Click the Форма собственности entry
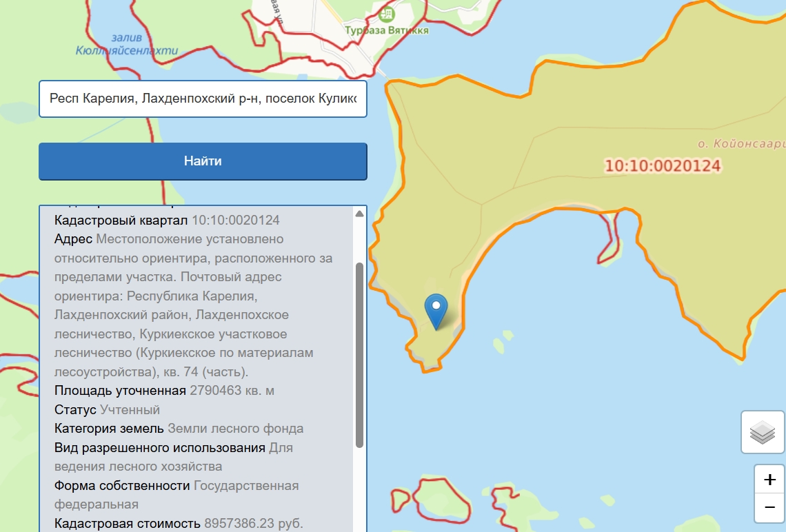The width and height of the screenshot is (786, 532). [x=177, y=486]
